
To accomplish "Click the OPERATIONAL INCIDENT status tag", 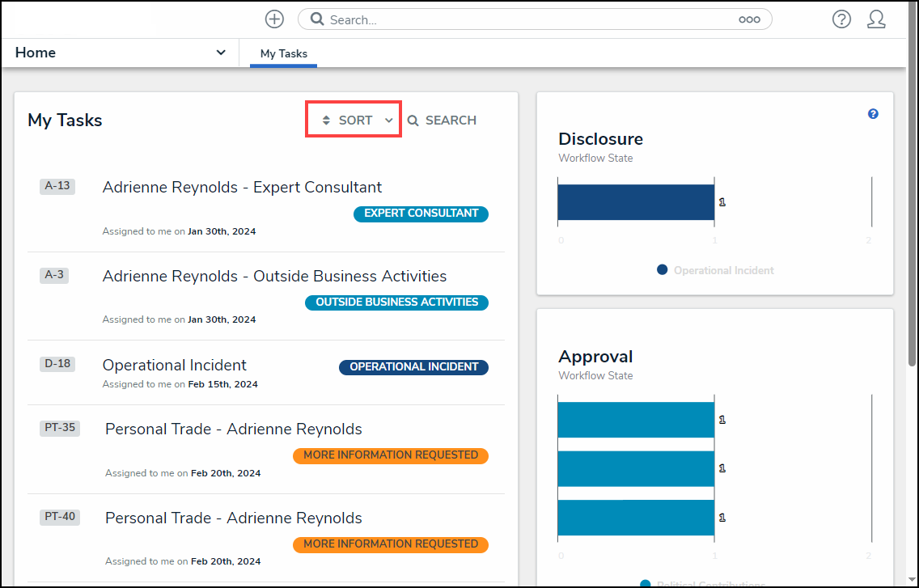I will point(413,367).
